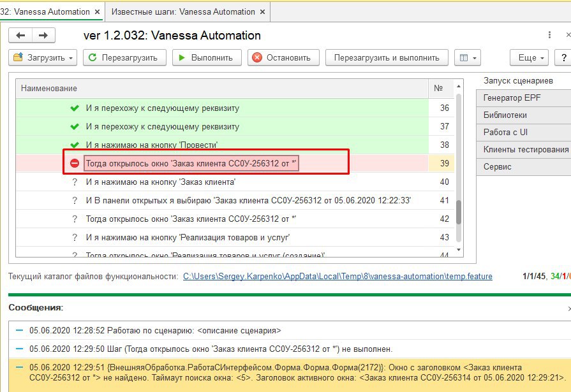Click green check icon of step 37
Image resolution: width=571 pixels, height=392 pixels.
(75, 127)
